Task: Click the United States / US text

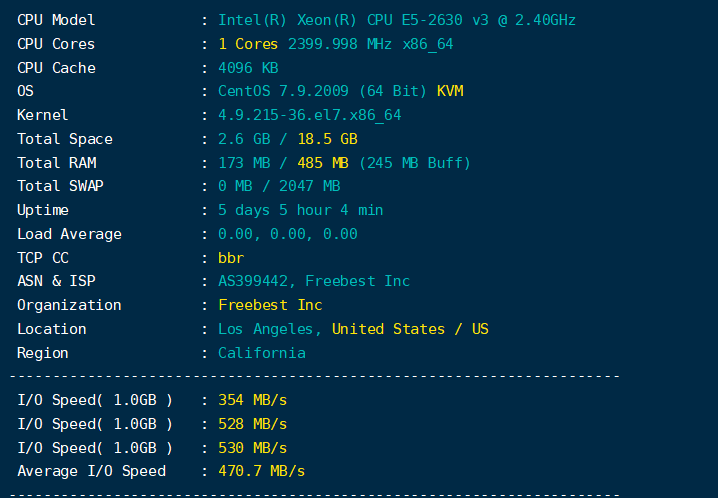Action: [410, 329]
